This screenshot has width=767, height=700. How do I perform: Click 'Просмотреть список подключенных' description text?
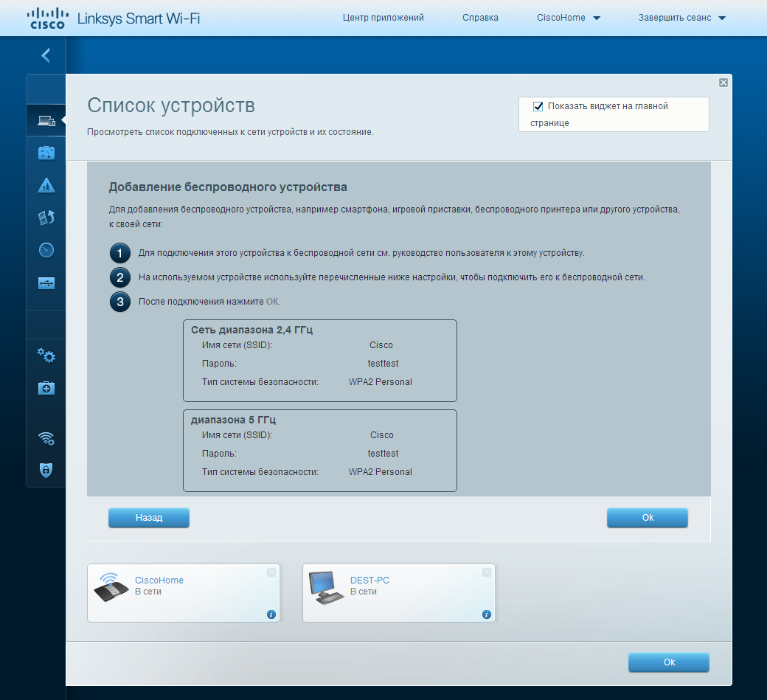(x=230, y=132)
